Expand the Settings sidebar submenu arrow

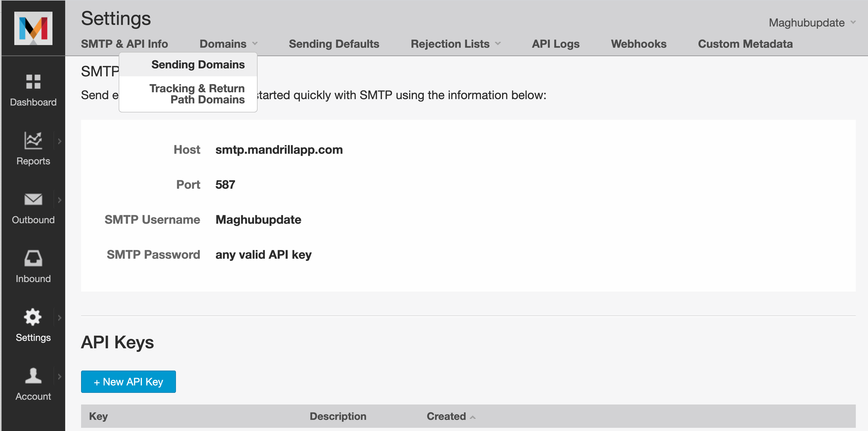pos(60,318)
